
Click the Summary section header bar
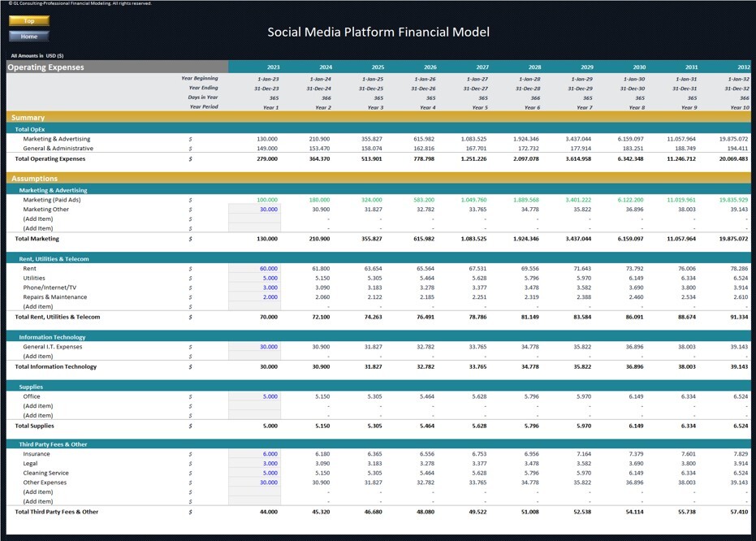378,117
